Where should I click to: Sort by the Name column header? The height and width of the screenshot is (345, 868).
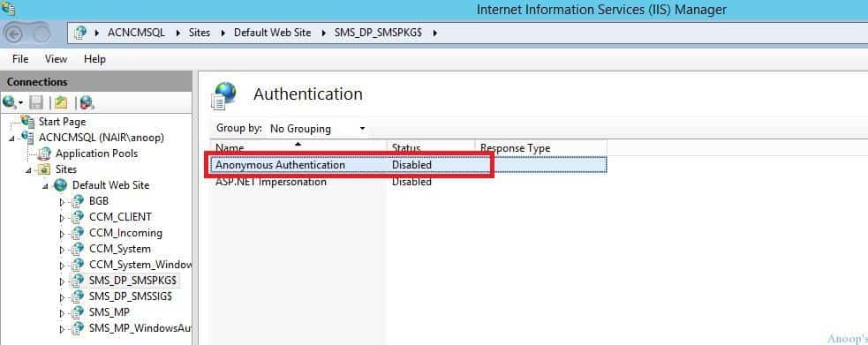pos(298,147)
